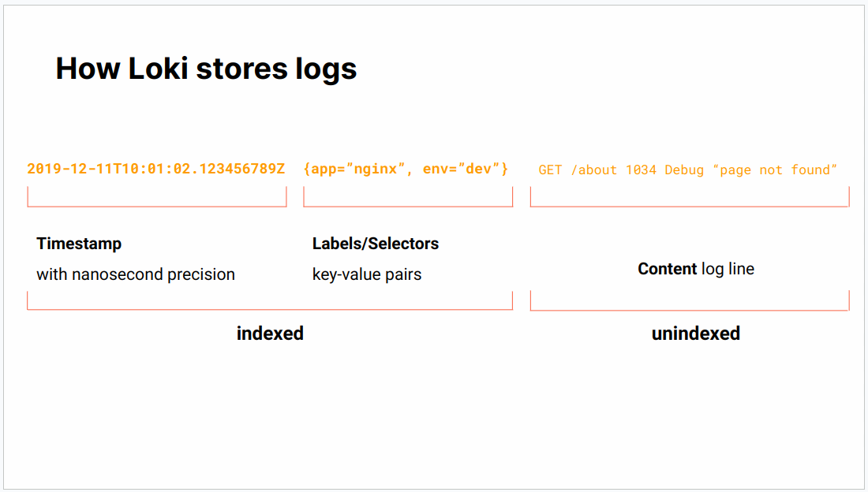This screenshot has height=492, width=868.
Task: Click the word GET in the log line
Action: tap(550, 170)
